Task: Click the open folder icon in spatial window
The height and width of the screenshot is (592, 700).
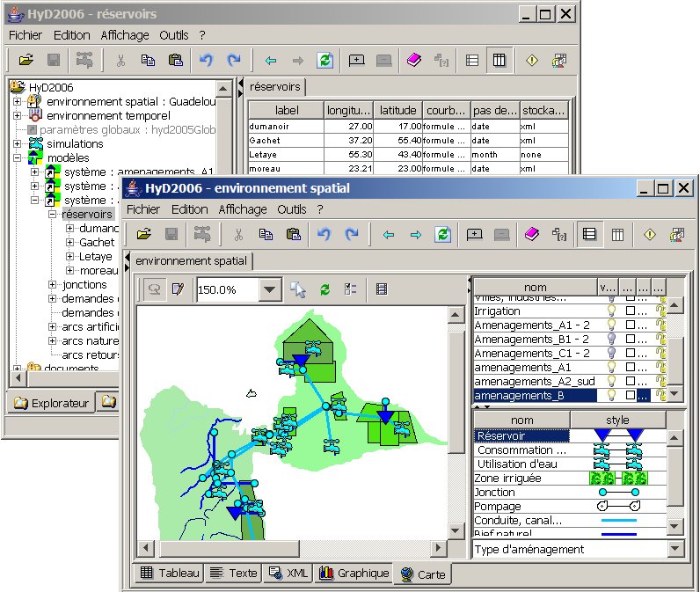Action: coord(143,235)
